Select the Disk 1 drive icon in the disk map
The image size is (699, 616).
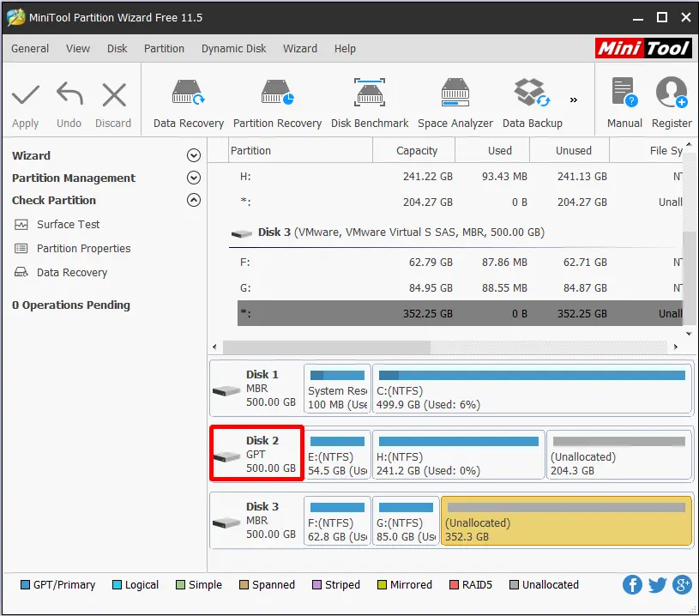(x=226, y=390)
